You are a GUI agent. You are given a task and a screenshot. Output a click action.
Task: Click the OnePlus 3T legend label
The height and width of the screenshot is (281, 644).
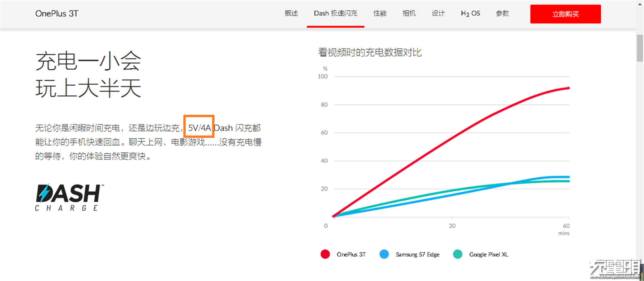click(351, 255)
